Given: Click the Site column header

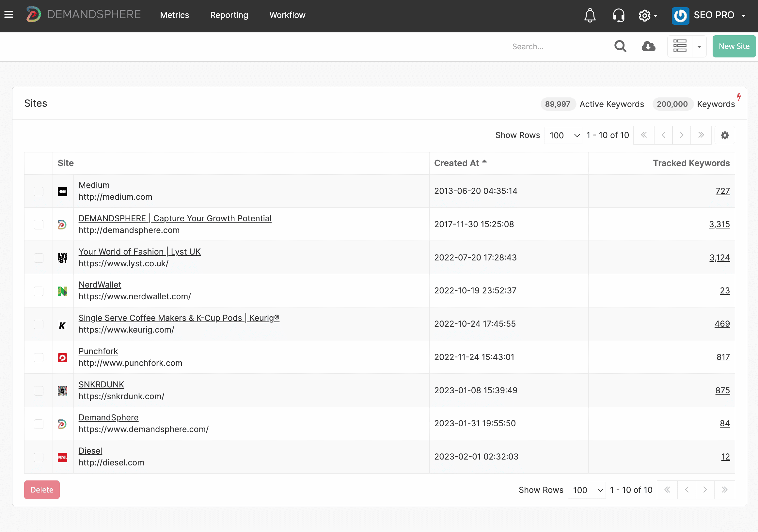Looking at the screenshot, I should point(66,163).
